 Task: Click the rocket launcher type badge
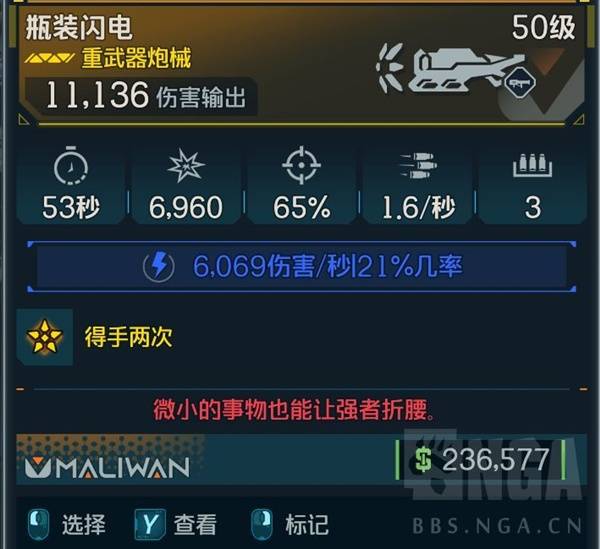(520, 83)
